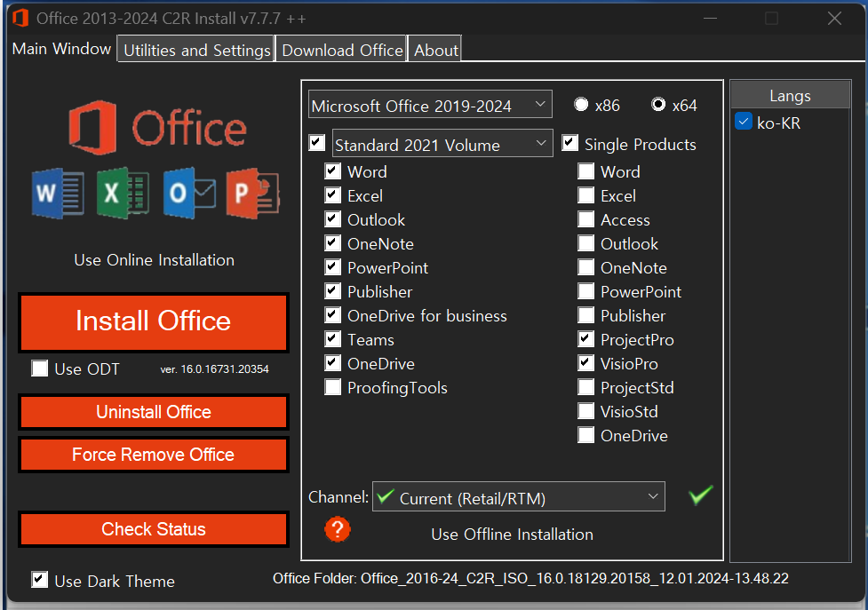868x610 pixels.
Task: Enable the ProofingTools checkbox
Action: (x=332, y=387)
